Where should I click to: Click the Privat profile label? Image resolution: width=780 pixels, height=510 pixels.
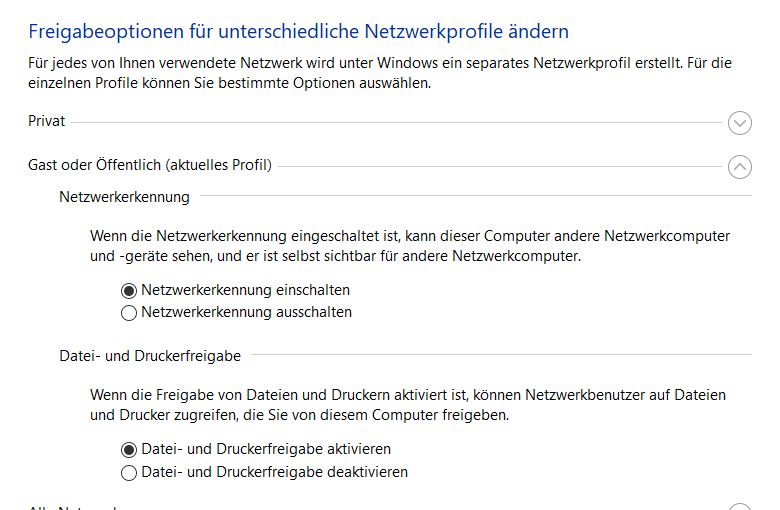(x=46, y=121)
